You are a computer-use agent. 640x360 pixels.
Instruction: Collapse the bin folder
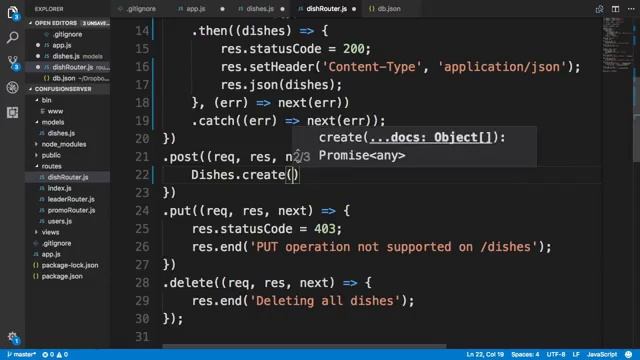click(47, 100)
